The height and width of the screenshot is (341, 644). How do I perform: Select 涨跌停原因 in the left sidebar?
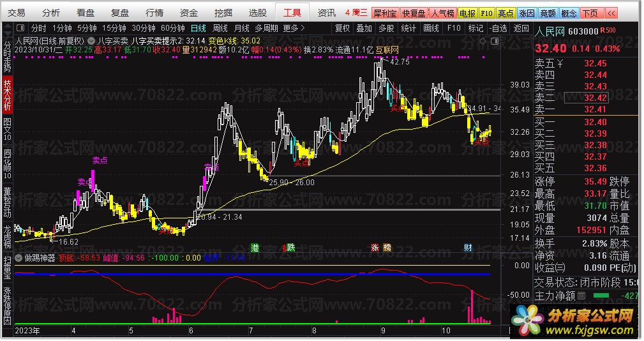(8, 306)
